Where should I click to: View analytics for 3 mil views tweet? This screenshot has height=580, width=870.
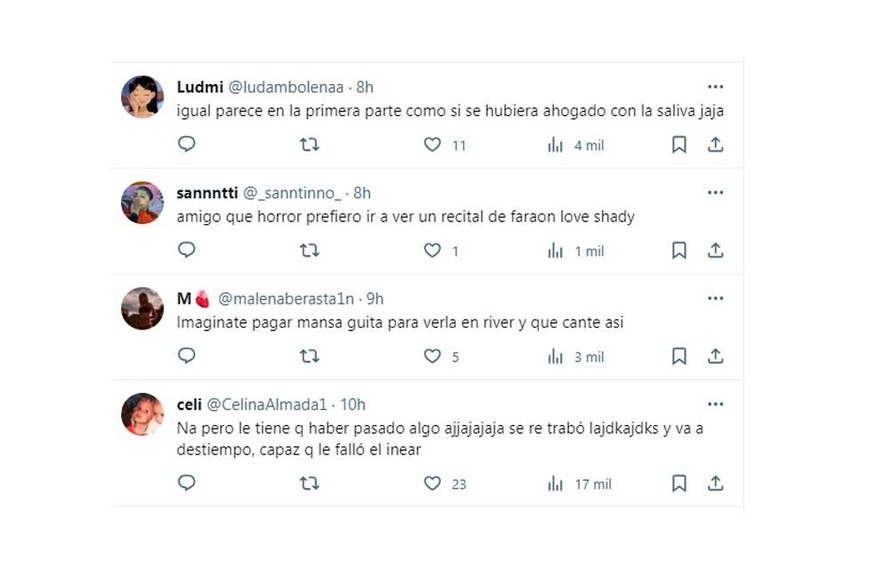pos(556,357)
